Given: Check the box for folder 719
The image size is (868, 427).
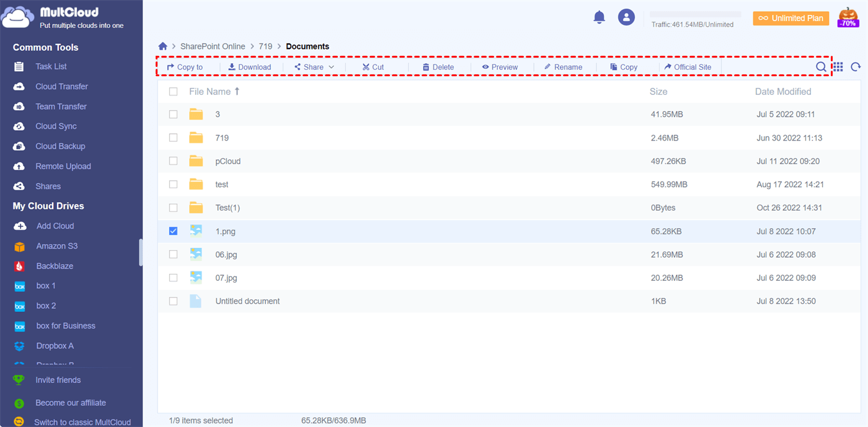Looking at the screenshot, I should coord(174,138).
